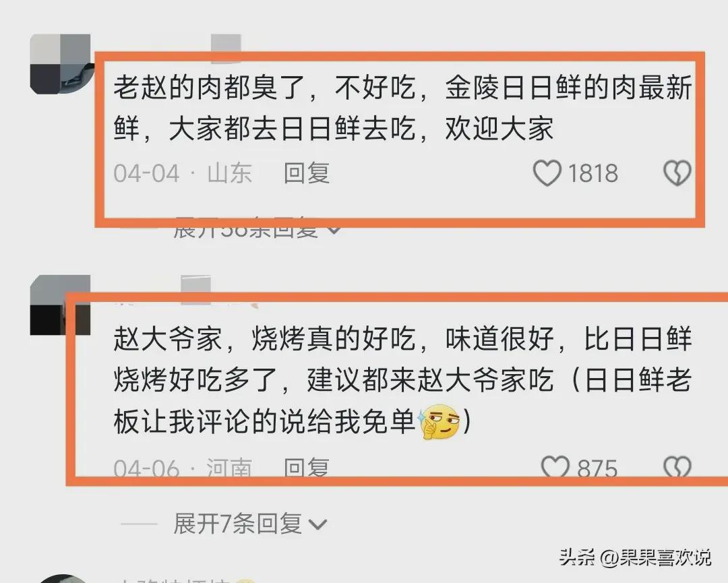Reply to the 老赵的肉 comment via 回复
This screenshot has width=728, height=583.
pos(307,173)
